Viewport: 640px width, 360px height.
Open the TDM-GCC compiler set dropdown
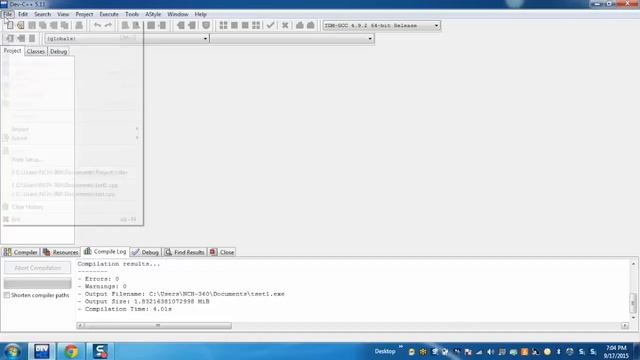381,25
